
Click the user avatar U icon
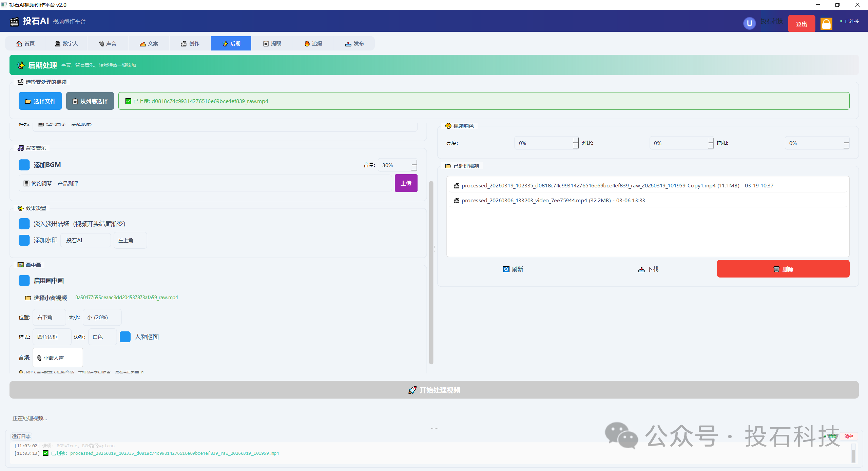[749, 23]
